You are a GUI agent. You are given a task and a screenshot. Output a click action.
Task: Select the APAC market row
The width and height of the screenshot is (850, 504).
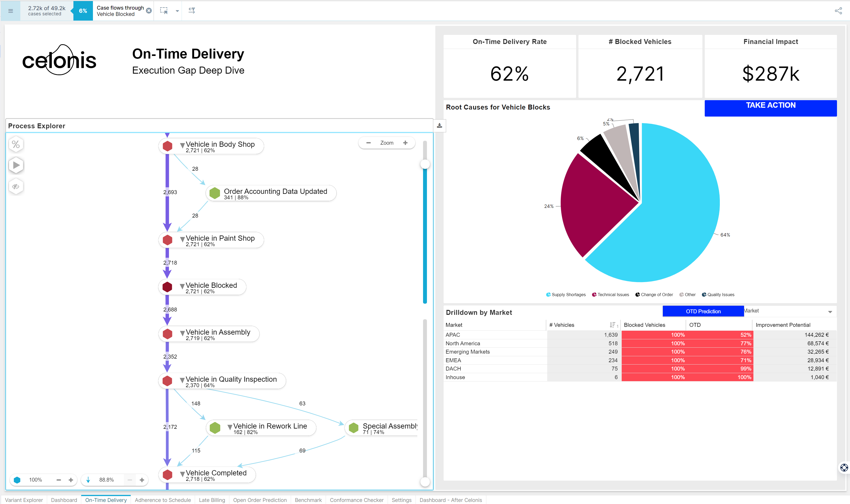point(640,335)
